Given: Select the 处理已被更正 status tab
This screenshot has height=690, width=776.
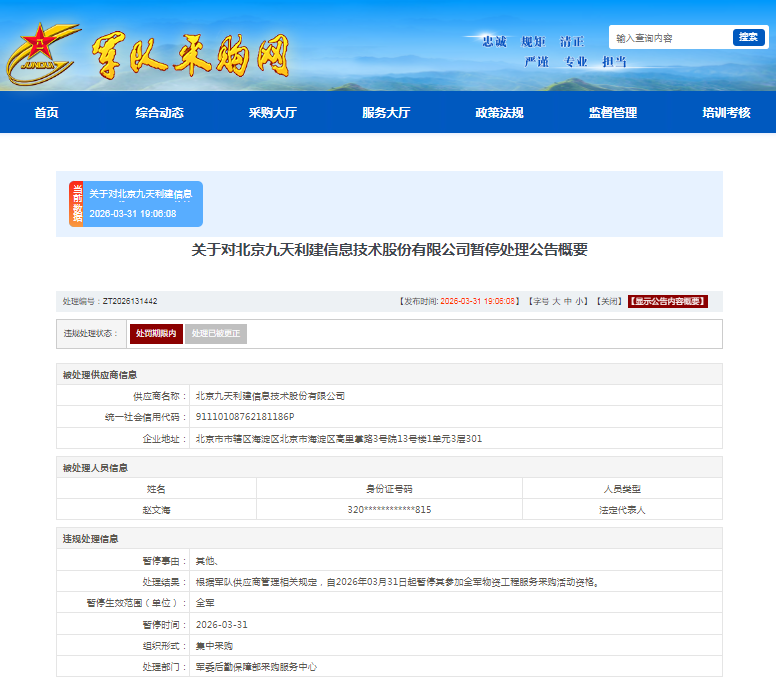Looking at the screenshot, I should coord(216,334).
